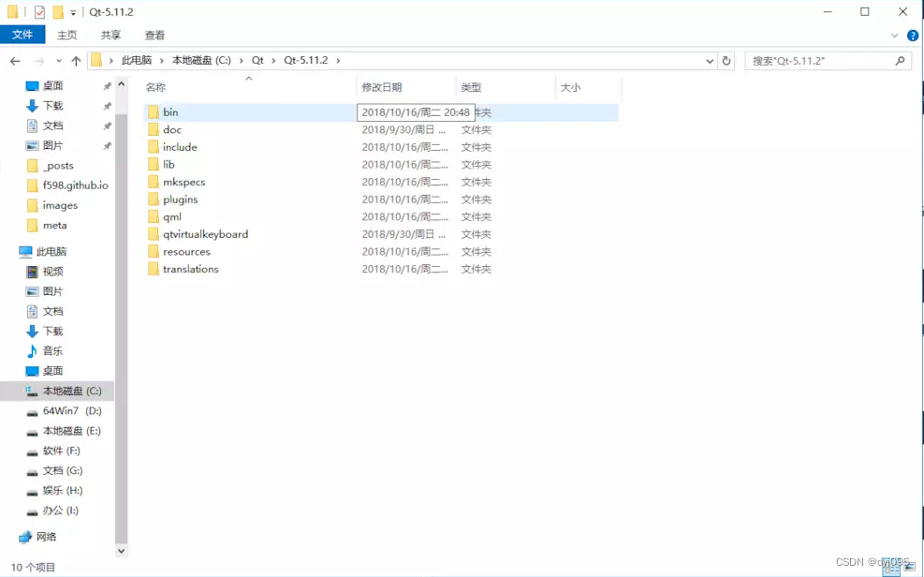Select the plugins folder icon
Image resolution: width=924 pixels, height=577 pixels.
click(x=154, y=200)
